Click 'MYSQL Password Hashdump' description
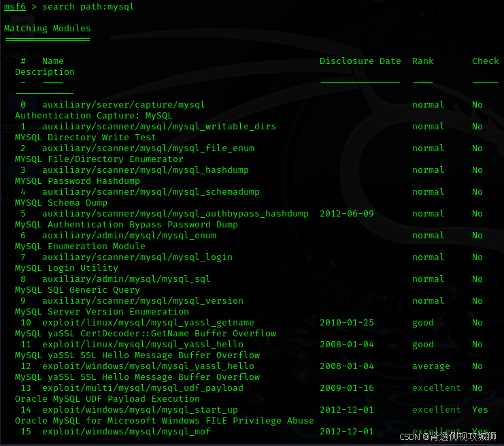 coord(77,181)
